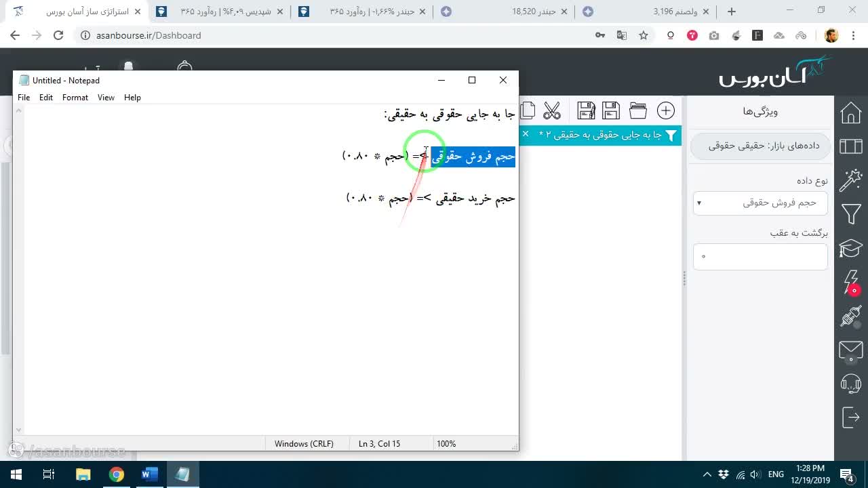Open the نوع داده dropdown showing حجم فروش حقوقی

click(760, 203)
